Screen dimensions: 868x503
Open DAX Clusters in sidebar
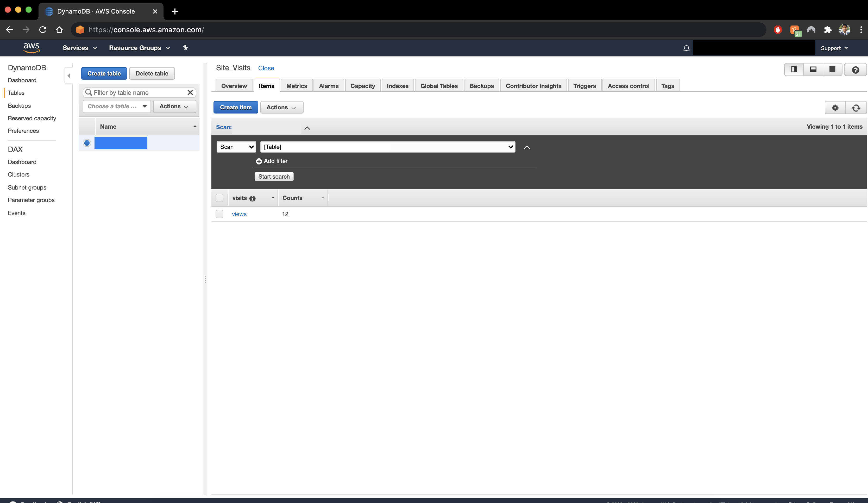(18, 175)
